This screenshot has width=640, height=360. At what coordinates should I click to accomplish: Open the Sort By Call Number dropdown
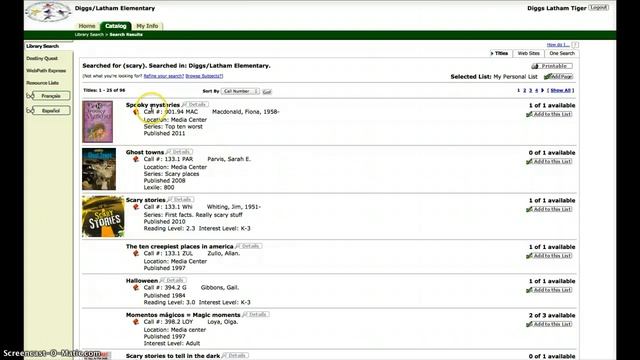[240, 91]
